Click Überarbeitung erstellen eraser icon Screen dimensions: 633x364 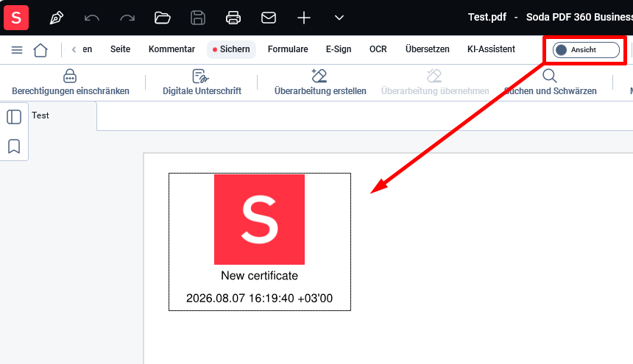(319, 76)
